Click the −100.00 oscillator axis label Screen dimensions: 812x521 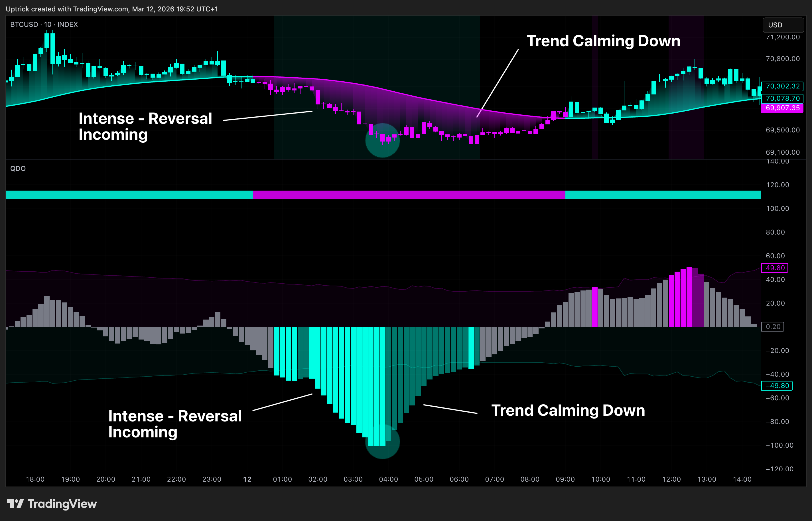pyautogui.click(x=779, y=445)
